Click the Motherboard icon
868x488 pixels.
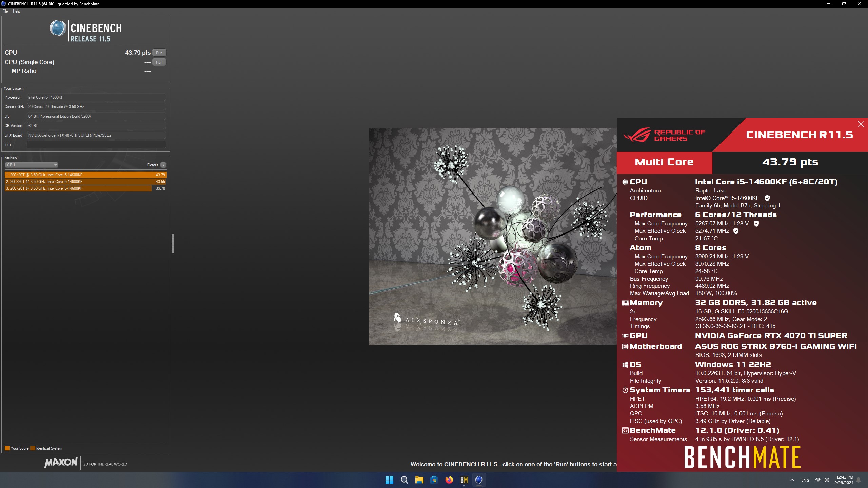click(625, 346)
